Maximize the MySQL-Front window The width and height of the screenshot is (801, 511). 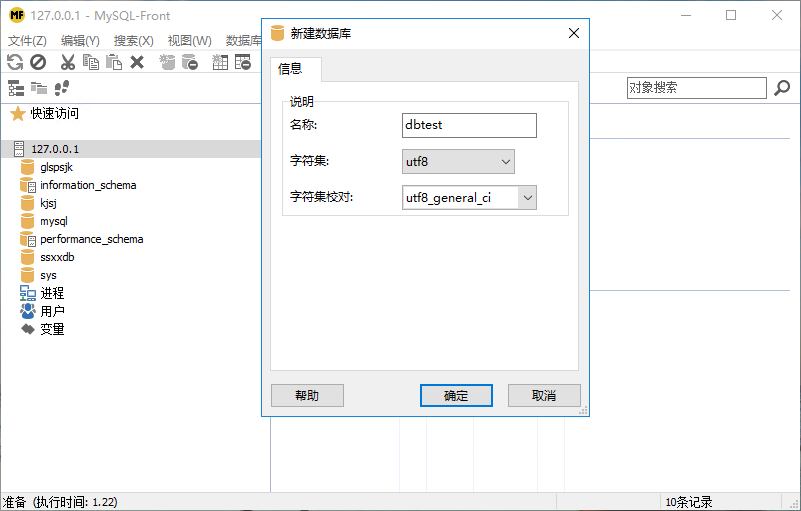[731, 15]
